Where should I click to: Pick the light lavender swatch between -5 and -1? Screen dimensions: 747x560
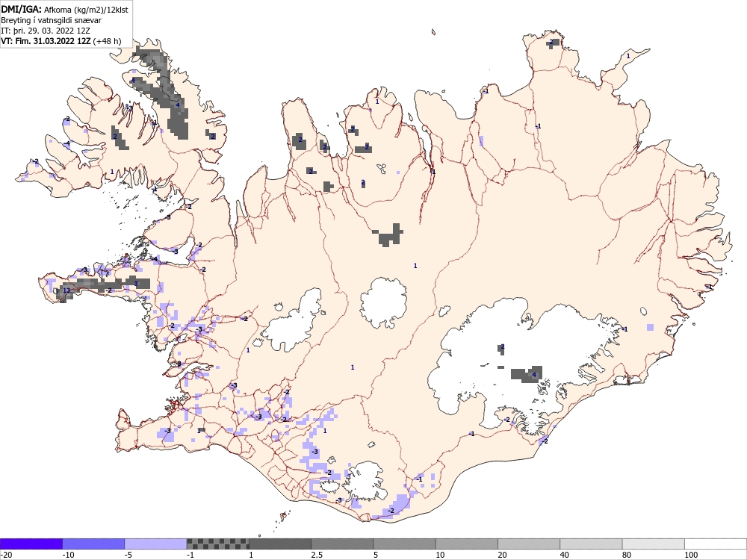pyautogui.click(x=156, y=544)
